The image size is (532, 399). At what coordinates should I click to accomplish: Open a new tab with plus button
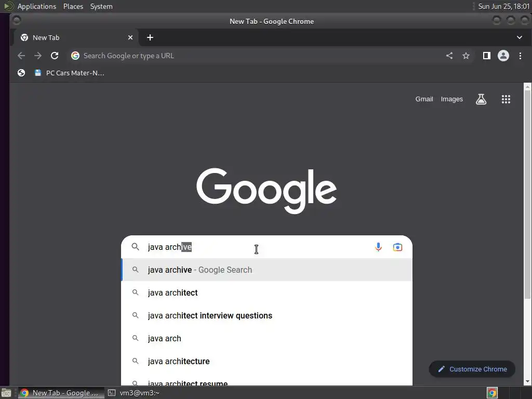pyautogui.click(x=150, y=37)
